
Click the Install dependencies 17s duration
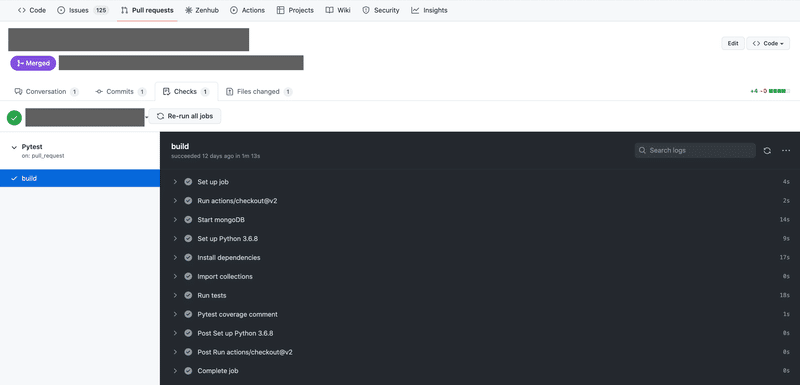(x=785, y=258)
